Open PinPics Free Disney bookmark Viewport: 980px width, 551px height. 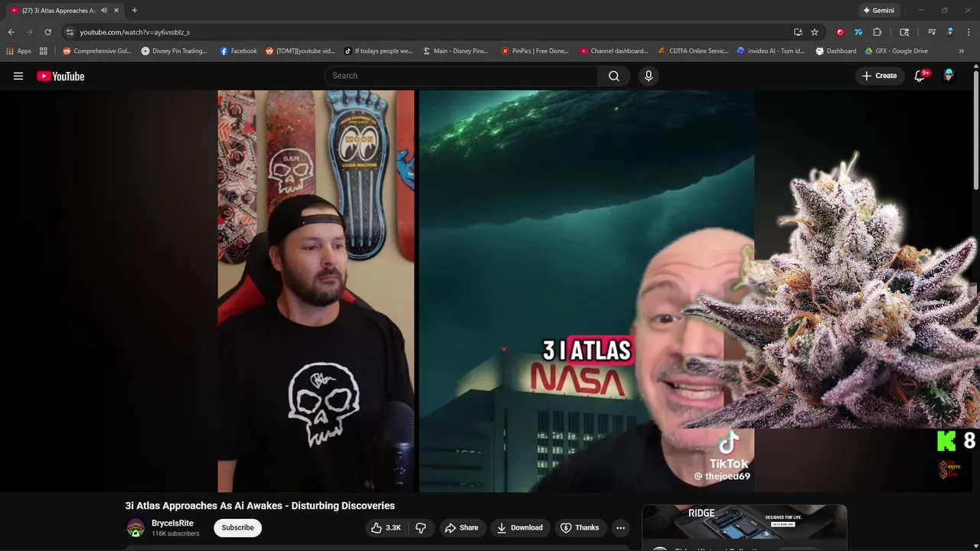[x=535, y=51]
